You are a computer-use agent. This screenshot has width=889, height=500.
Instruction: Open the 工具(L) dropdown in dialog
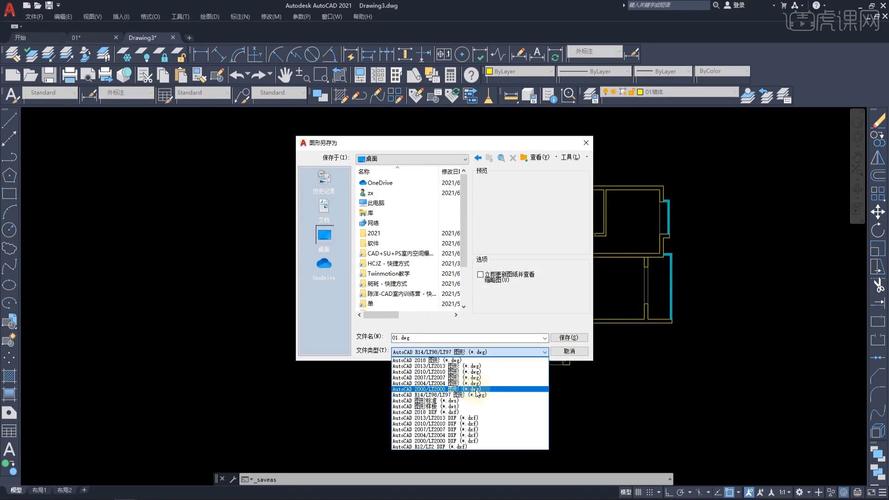pos(570,158)
